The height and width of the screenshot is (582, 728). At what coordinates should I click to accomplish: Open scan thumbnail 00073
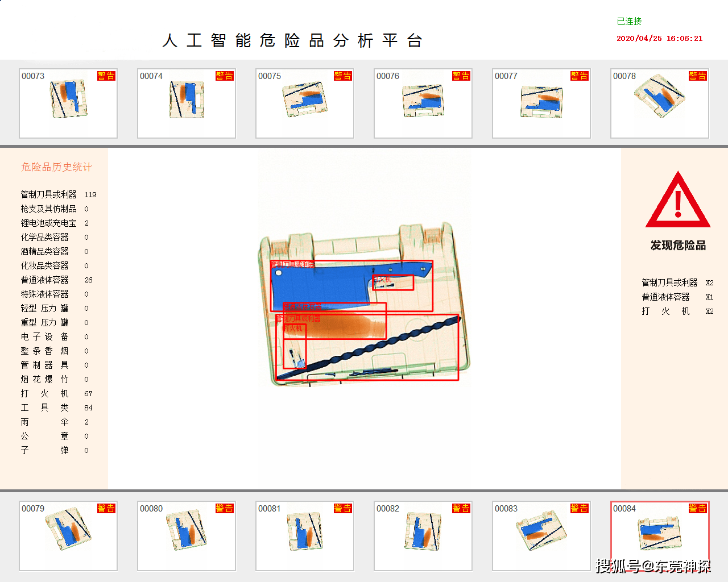click(x=68, y=103)
